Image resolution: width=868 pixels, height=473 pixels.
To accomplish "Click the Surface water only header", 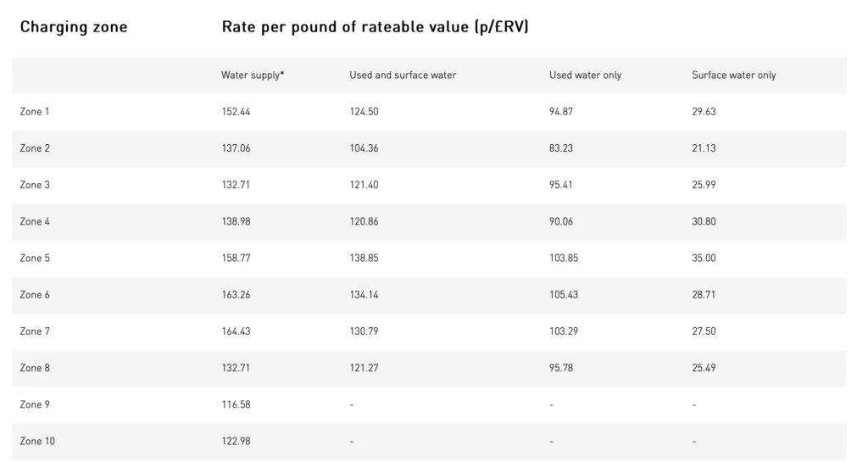I will [x=733, y=75].
